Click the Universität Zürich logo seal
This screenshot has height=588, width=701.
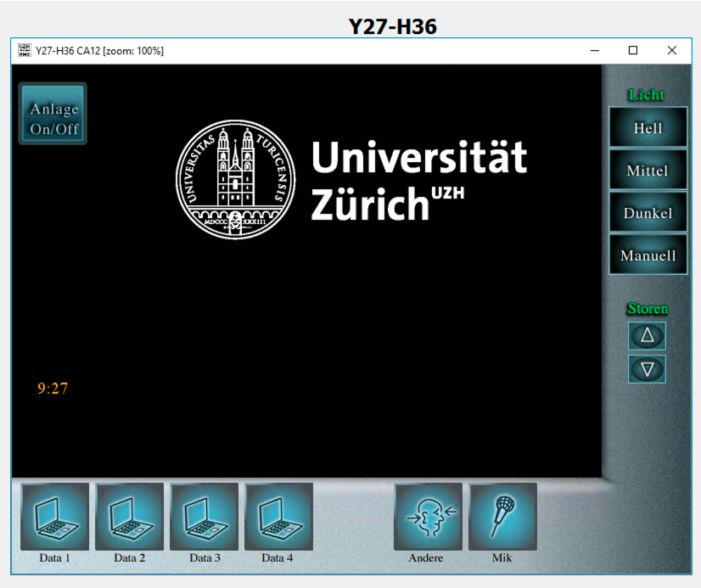tap(235, 180)
